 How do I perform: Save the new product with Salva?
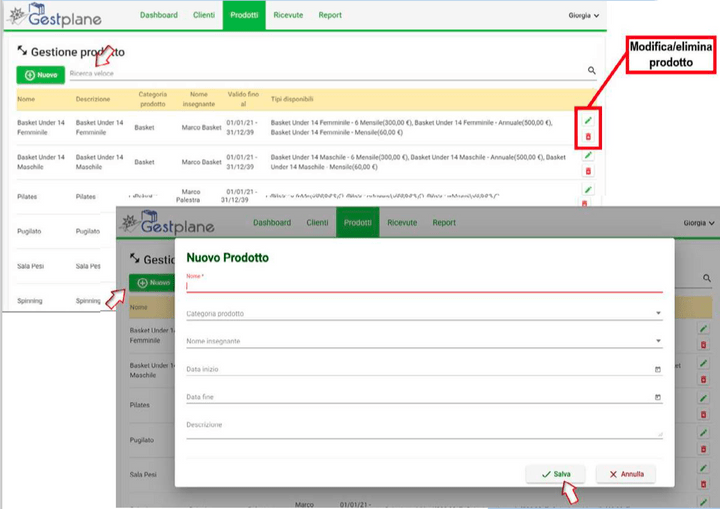(x=556, y=474)
